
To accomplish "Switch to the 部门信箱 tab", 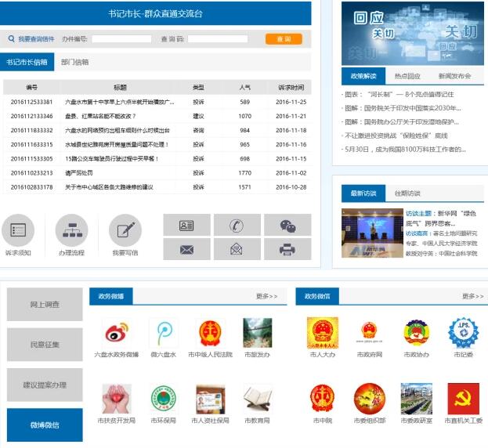I will [75, 62].
